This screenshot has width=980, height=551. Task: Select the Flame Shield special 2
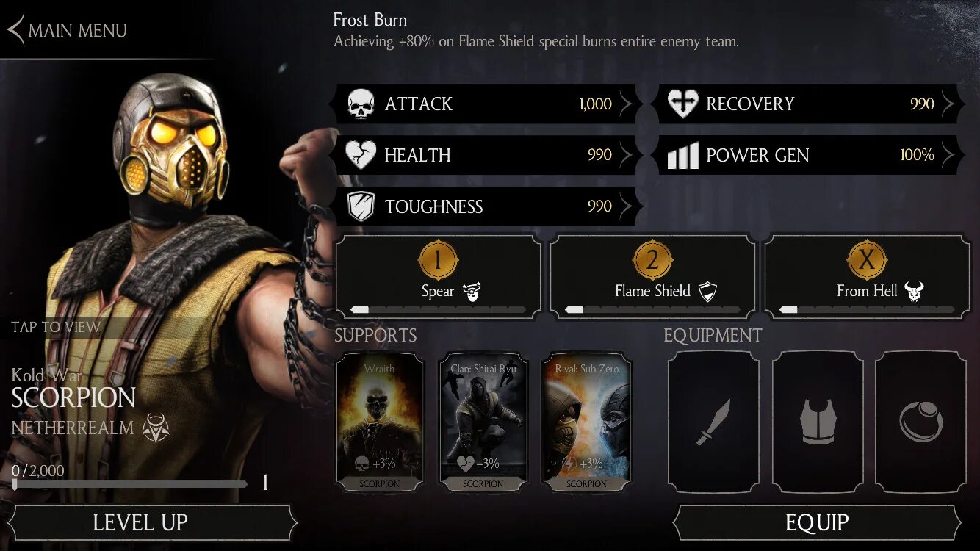coord(653,278)
